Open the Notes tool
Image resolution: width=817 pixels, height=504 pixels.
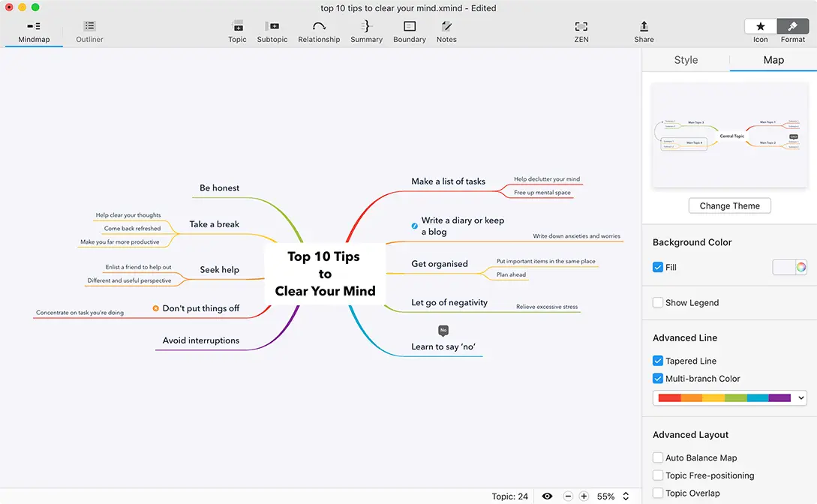point(446,31)
